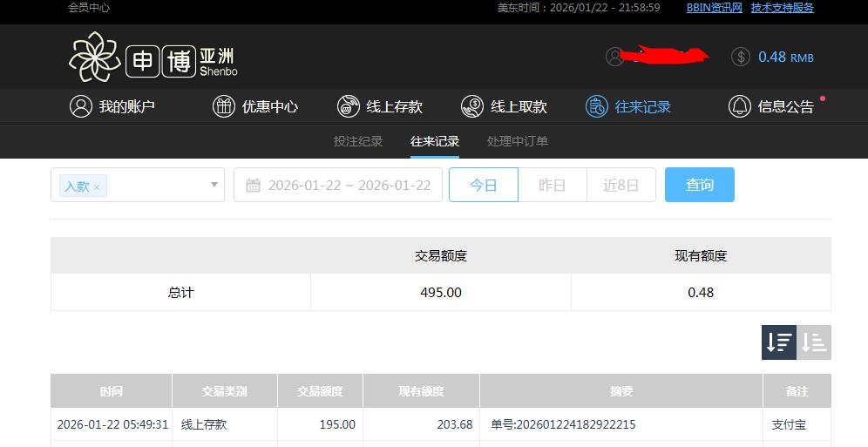Screen dimensions: 868x447
Task: Expand the transaction type dropdown
Action: click(214, 185)
